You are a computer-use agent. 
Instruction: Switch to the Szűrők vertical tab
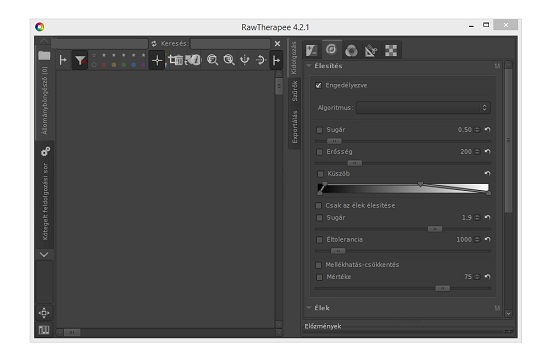click(295, 91)
